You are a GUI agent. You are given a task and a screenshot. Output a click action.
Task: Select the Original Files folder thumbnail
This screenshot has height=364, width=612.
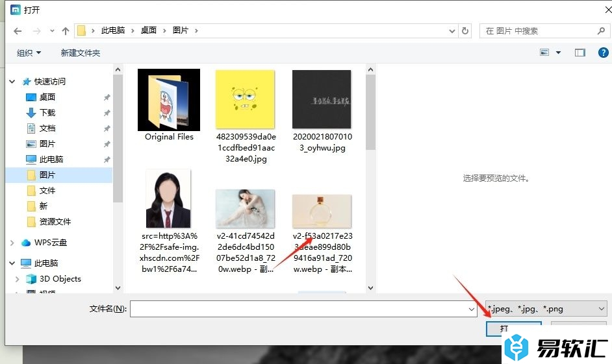169,100
